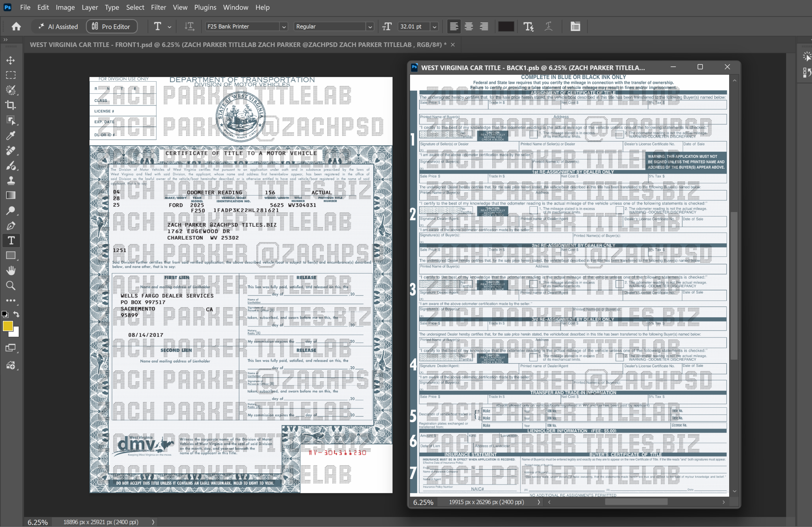Screen dimensions: 812x527
Task: Expand the Type tool preset chevron
Action: (169, 27)
